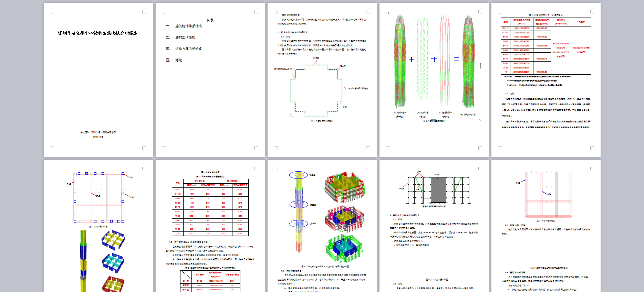Click the gray handle on page four's right edge
The image size is (644, 292).
[x=480, y=66]
